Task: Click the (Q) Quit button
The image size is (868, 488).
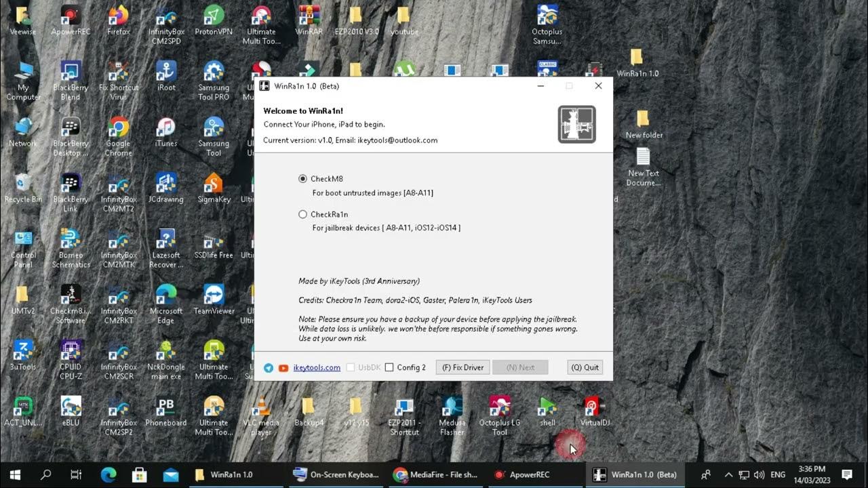Action: 585,367
